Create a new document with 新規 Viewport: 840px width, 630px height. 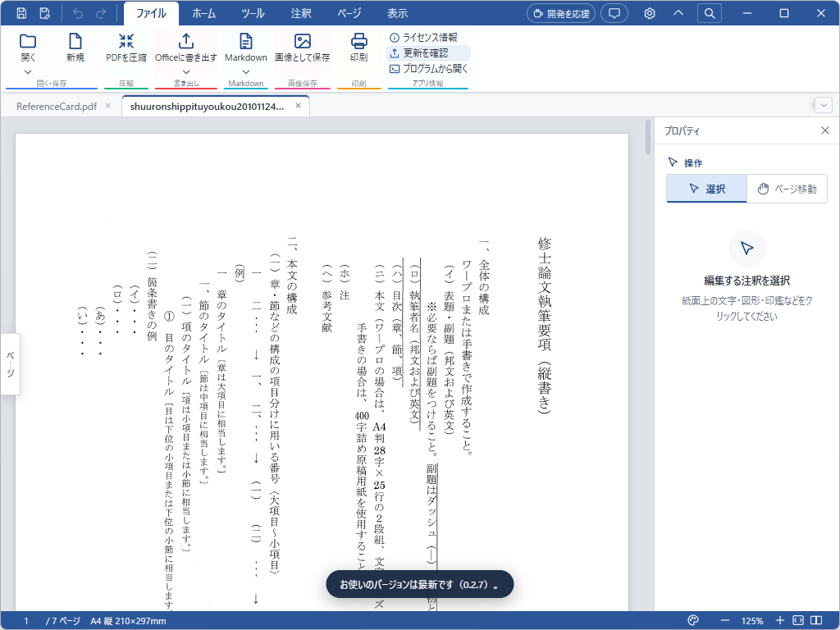pos(75,48)
